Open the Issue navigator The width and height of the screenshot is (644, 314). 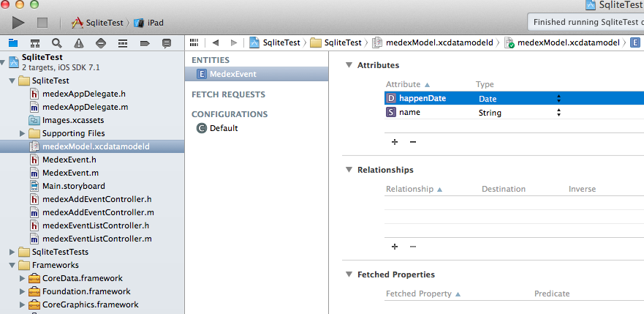pyautogui.click(x=79, y=42)
